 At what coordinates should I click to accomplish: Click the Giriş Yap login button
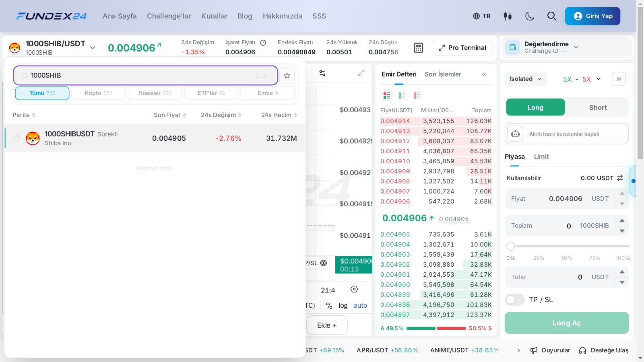(592, 16)
